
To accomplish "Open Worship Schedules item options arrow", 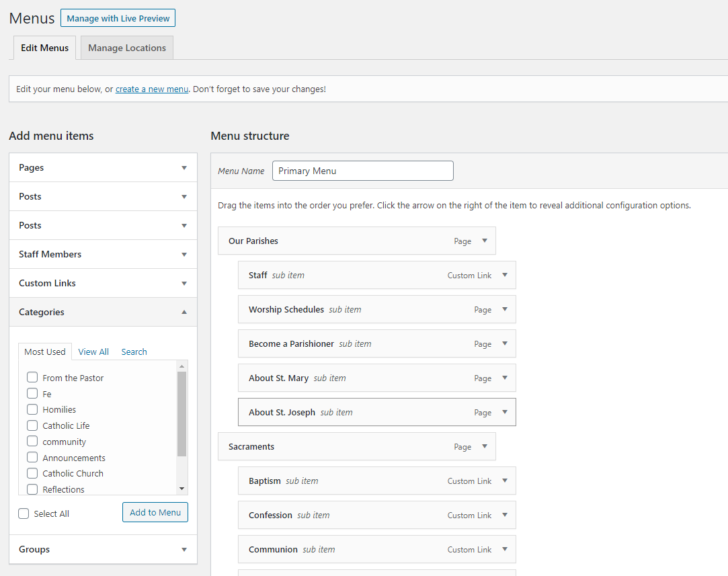I will click(x=504, y=309).
